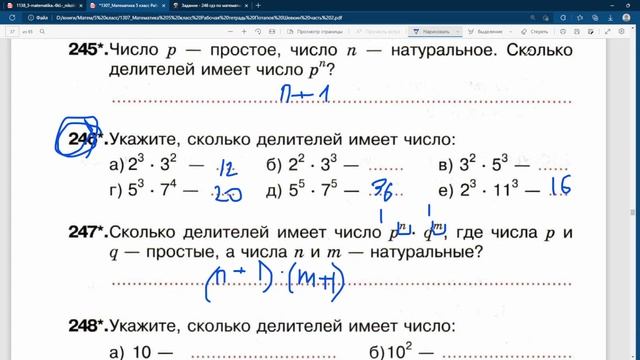
Task: Save the PDF document
Action: (577, 31)
